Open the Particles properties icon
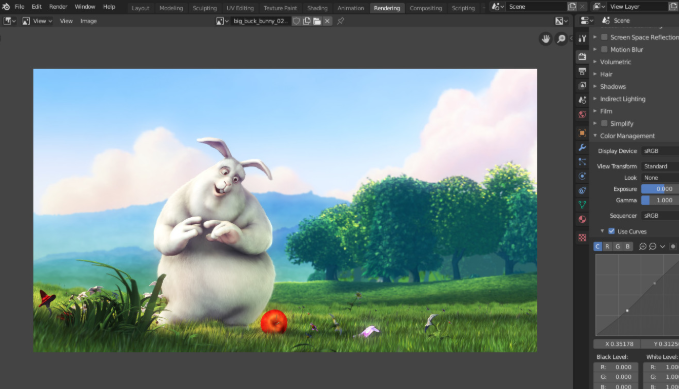Image resolution: width=679 pixels, height=389 pixels. 582,162
